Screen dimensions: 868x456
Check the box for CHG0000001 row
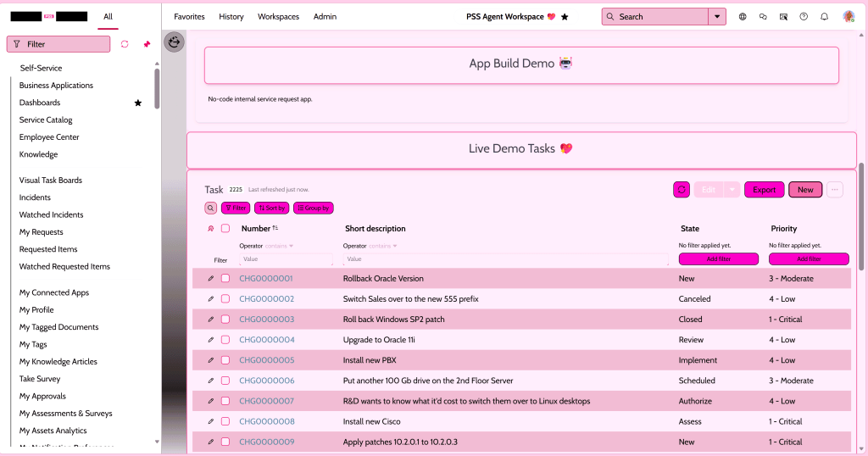[225, 279]
